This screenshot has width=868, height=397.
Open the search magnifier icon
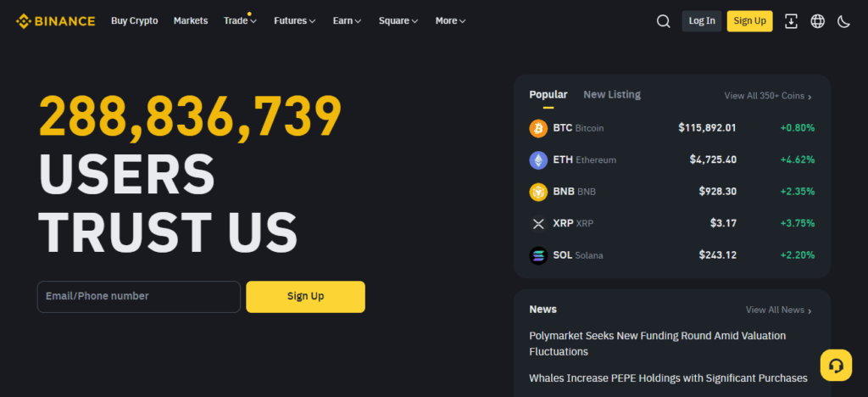coord(663,21)
